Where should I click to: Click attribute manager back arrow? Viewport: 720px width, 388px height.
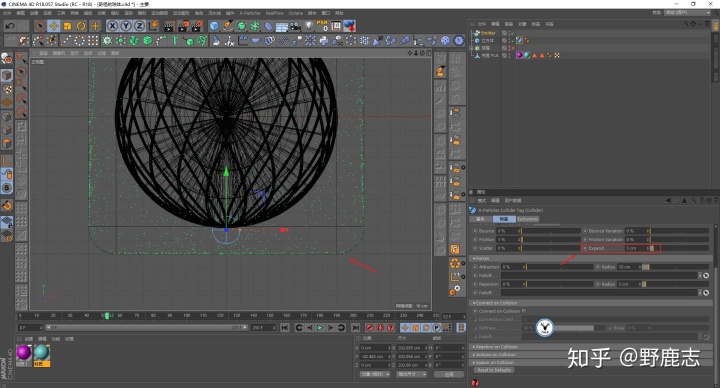tap(668, 201)
